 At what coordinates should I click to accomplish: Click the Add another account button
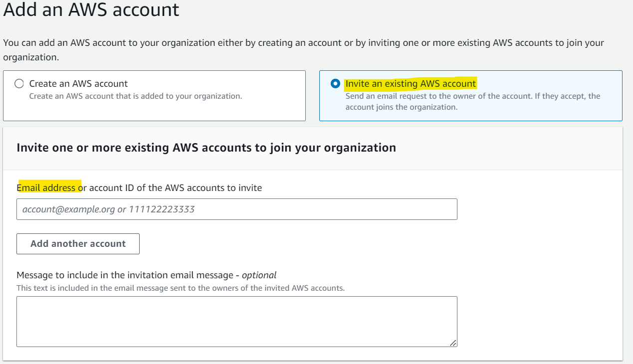(x=78, y=244)
